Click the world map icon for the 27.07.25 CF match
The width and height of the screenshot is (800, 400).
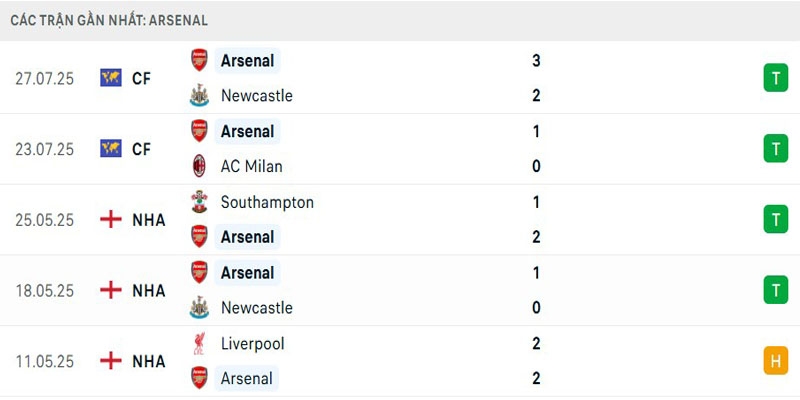tap(111, 78)
